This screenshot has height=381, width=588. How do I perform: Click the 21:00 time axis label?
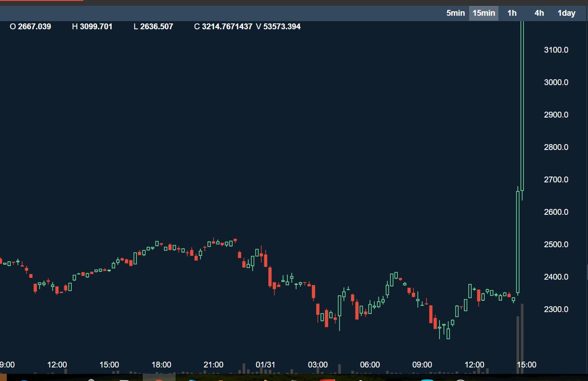[x=213, y=364]
